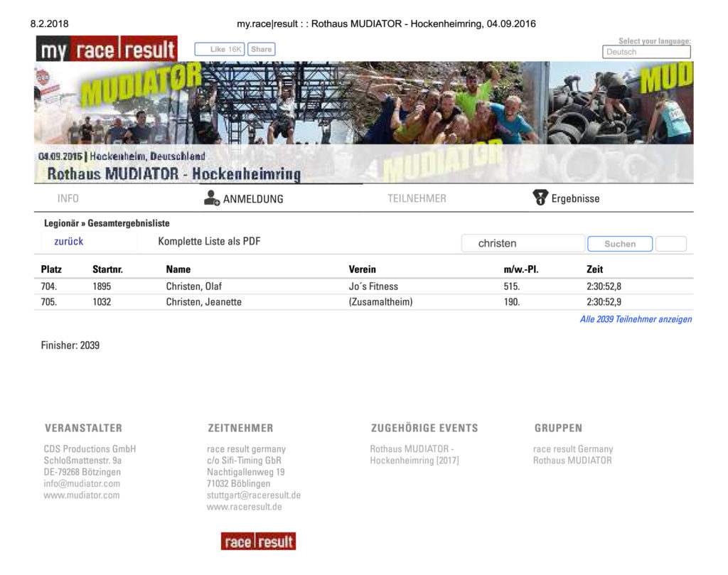Screen dimensions: 728x575
Task: Click the Zeit column header
Action: point(595,269)
